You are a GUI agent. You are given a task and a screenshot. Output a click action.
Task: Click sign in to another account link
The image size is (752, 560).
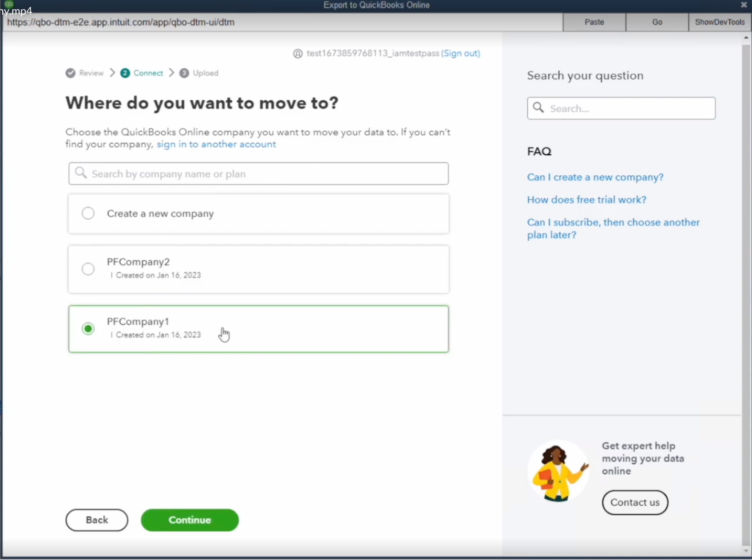tap(216, 144)
